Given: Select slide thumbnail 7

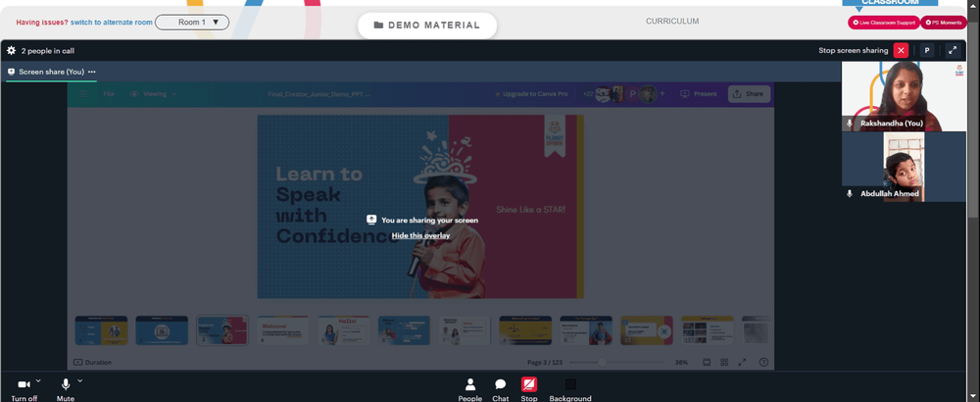Looking at the screenshot, I should tap(465, 330).
